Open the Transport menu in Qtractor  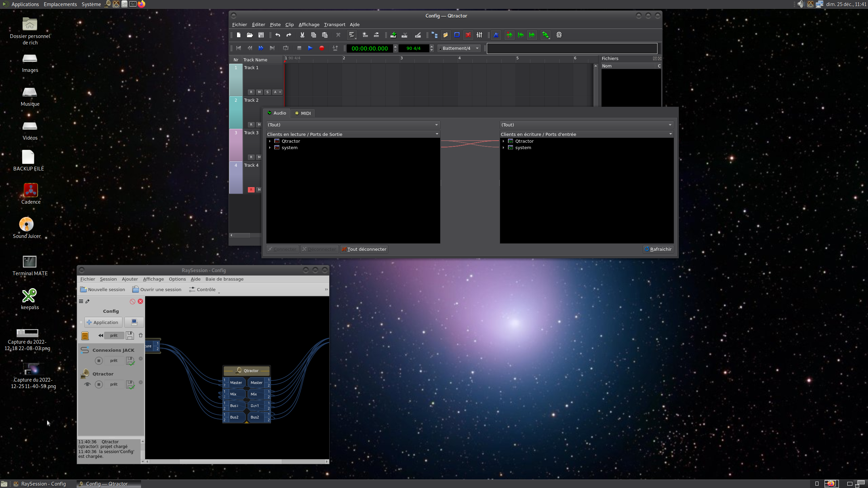coord(335,24)
